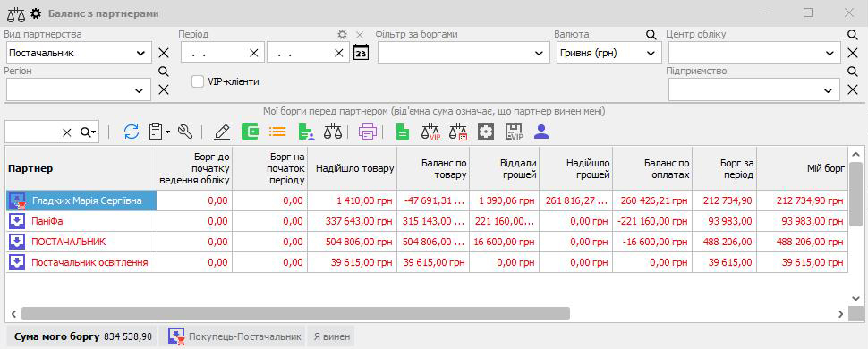868x349 pixels.
Task: Clear the toolbar search field with the X
Action: point(67,132)
